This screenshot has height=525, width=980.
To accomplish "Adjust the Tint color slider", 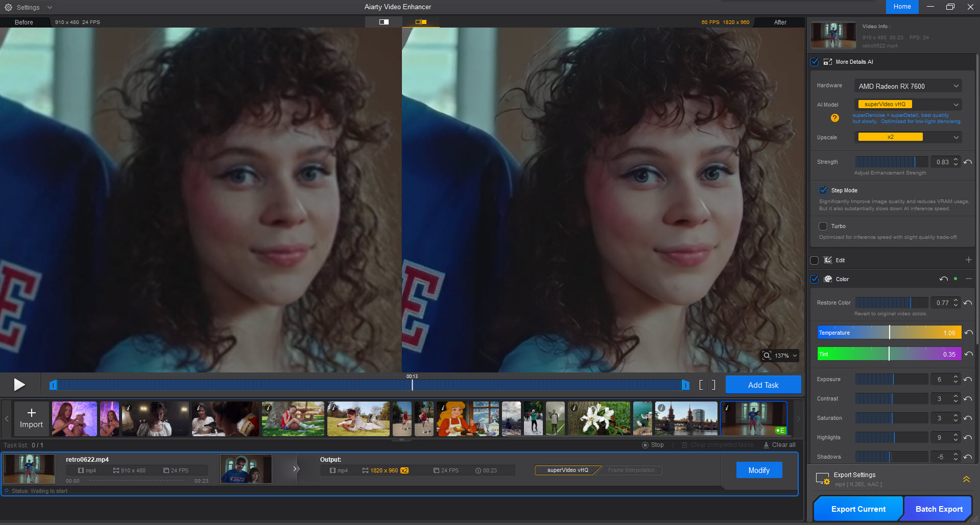I will pyautogui.click(x=889, y=354).
